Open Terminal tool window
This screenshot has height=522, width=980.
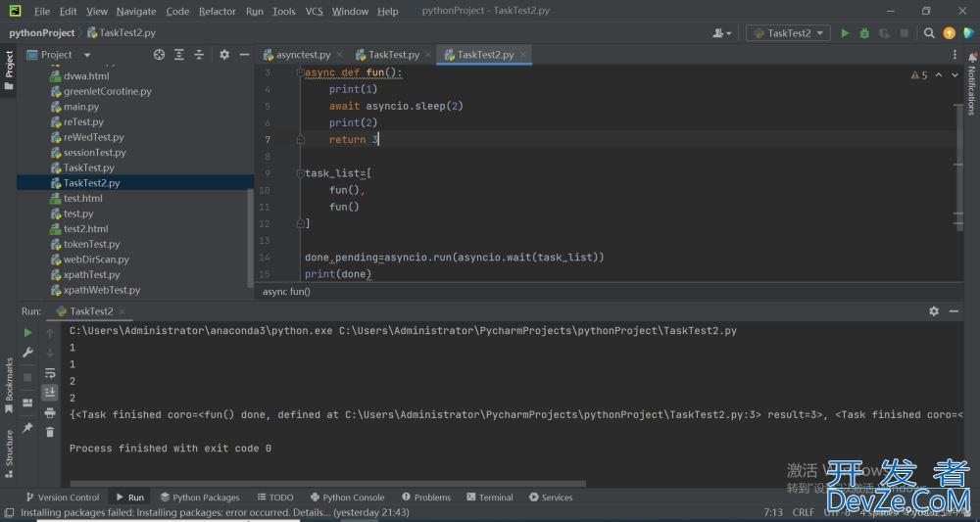point(490,498)
